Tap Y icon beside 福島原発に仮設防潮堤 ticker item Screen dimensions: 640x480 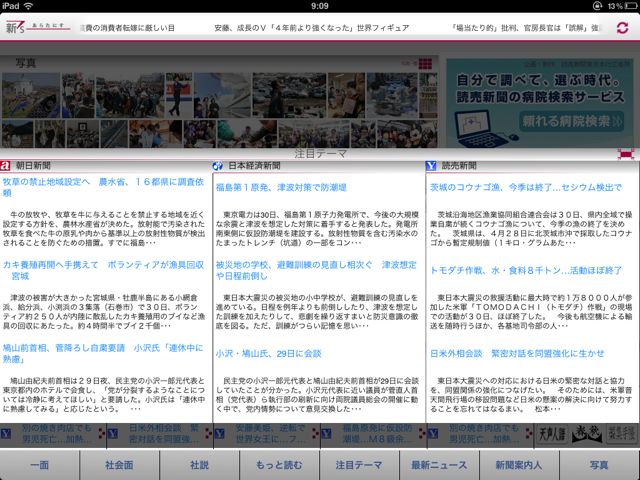click(326, 433)
